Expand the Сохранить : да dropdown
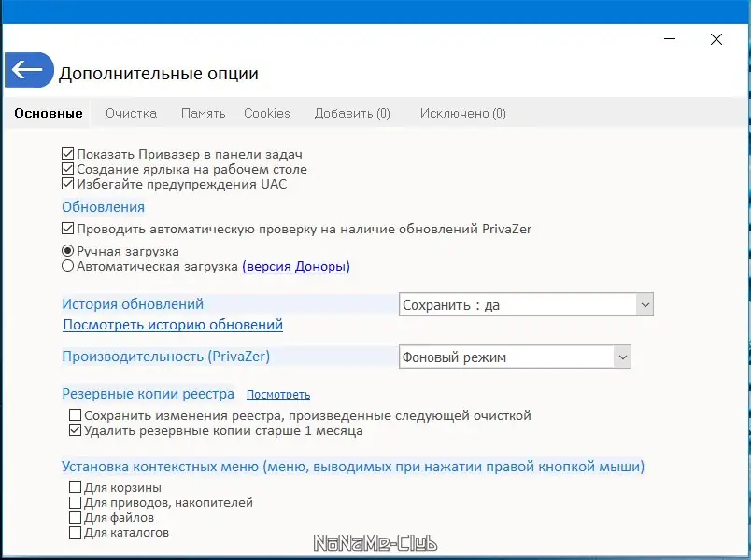 (x=526, y=305)
